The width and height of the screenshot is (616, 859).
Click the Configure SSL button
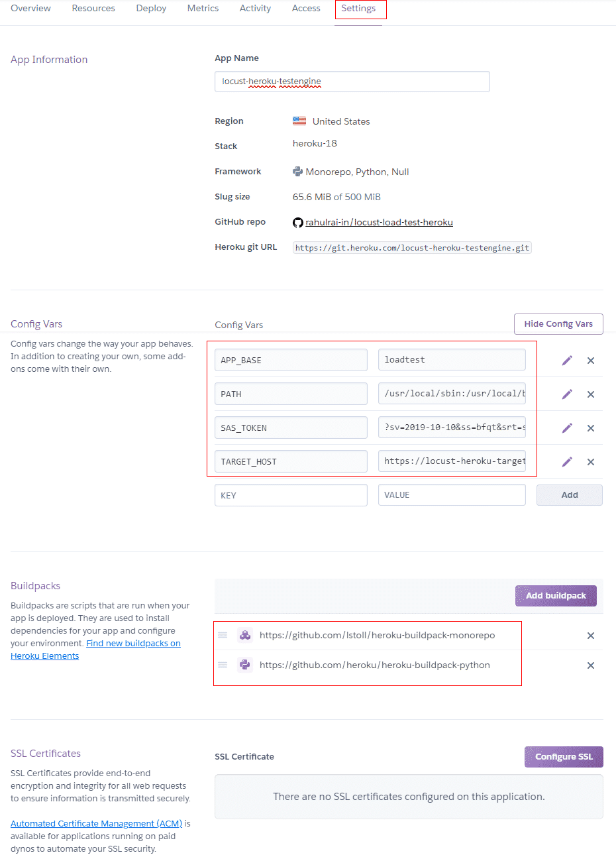pos(564,757)
